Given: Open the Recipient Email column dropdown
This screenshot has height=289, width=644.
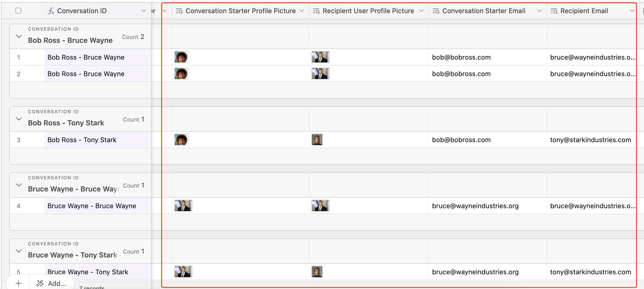Looking at the screenshot, I should point(632,11).
